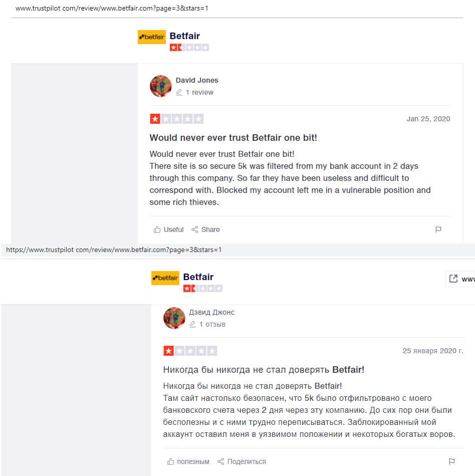Open David Jones profile avatar
Image resolution: width=475 pixels, height=476 pixels.
[160, 86]
